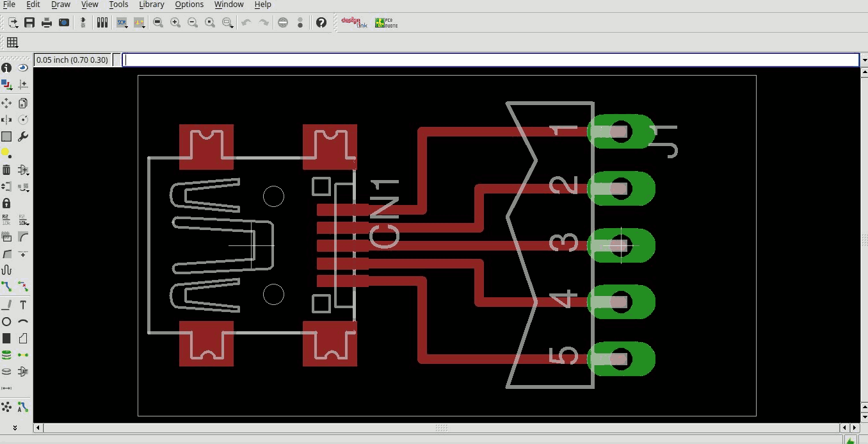
Task: Select the Meander tool
Action: (6, 270)
